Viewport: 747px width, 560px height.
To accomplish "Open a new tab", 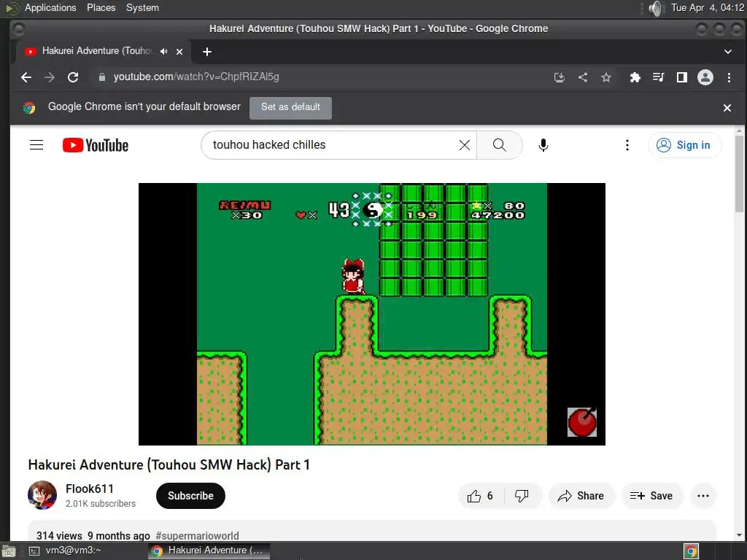I will pyautogui.click(x=206, y=52).
